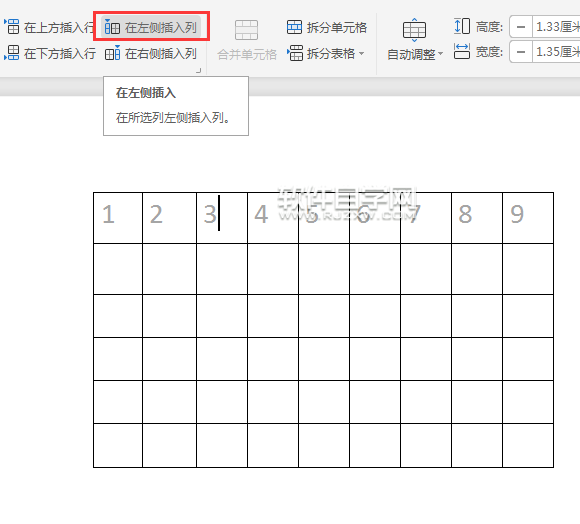Click 合并单元格 label
This screenshot has width=580, height=524.
[247, 54]
